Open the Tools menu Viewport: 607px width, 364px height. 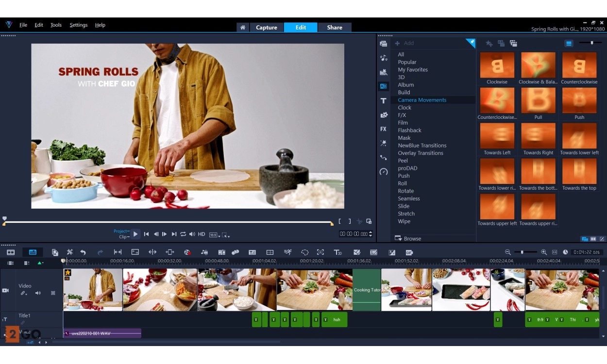point(56,25)
